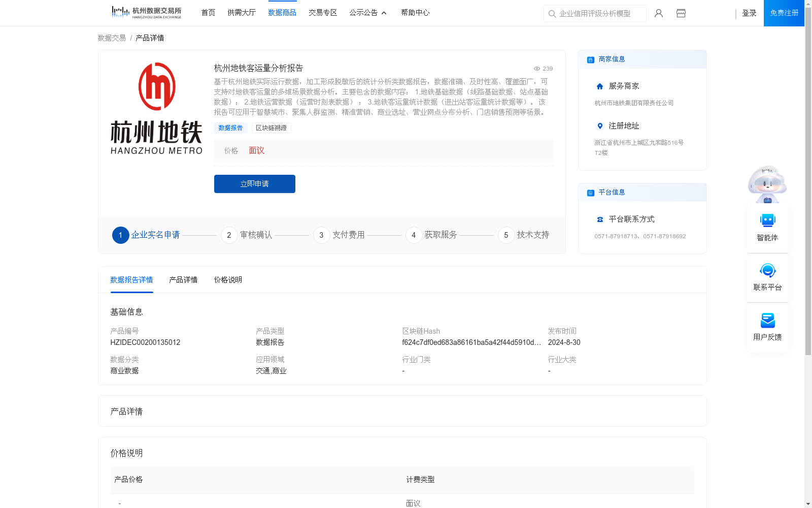Select step 4 获取服务
Viewport: 812px width, 508px height.
(431, 235)
